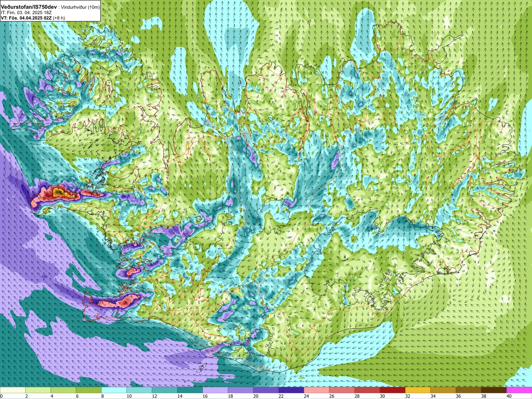
Task: Click the legend value '6'
Action: [76, 396]
